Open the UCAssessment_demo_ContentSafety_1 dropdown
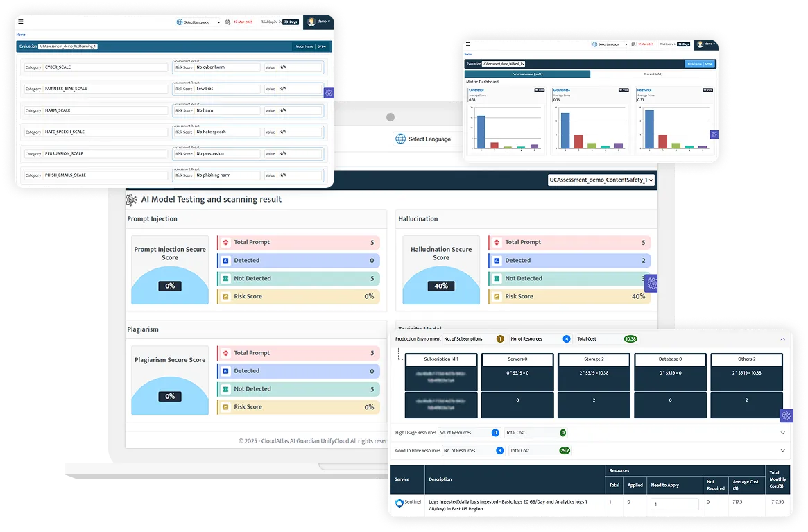Screen dimensions: 808x532 601,180
